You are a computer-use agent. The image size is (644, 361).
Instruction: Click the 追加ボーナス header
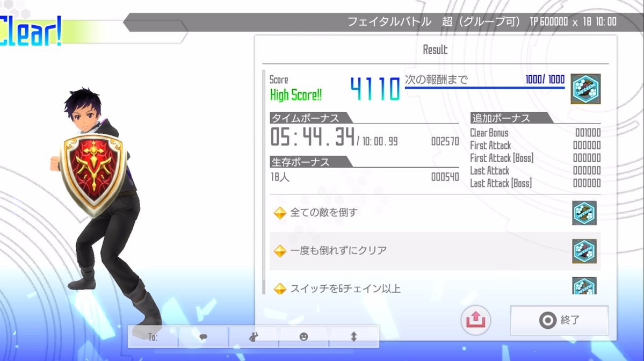tap(501, 118)
